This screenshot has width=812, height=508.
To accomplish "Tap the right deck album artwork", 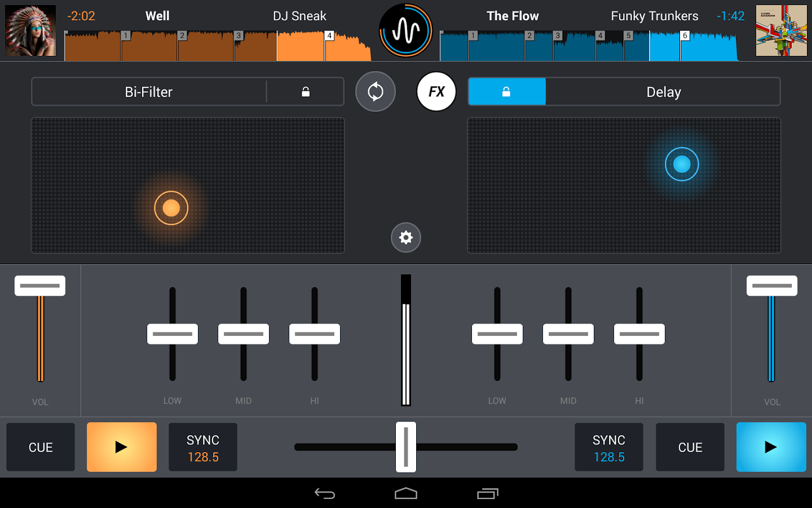I will (x=782, y=31).
